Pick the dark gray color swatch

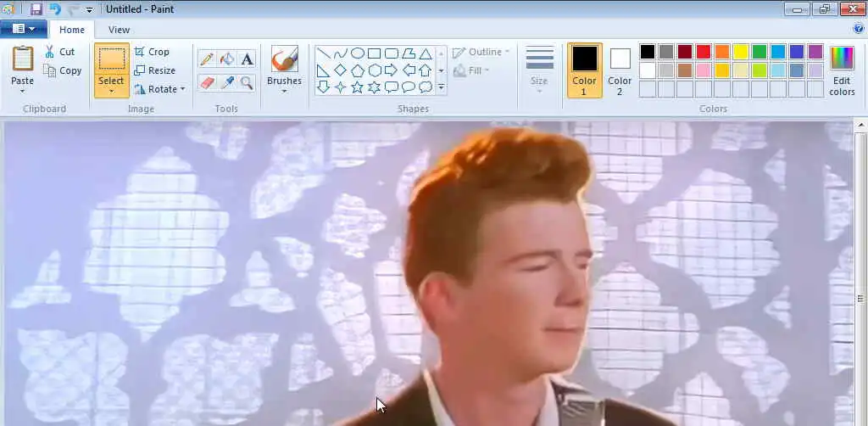[666, 52]
